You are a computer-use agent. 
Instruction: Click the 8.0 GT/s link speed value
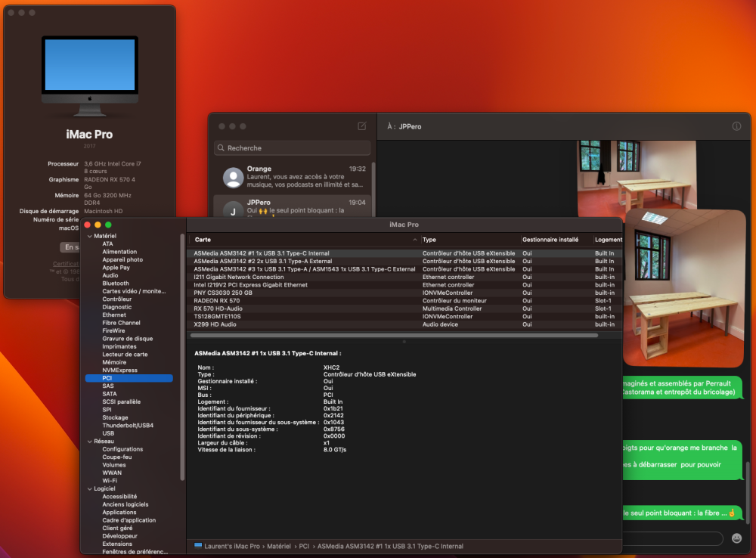(335, 449)
